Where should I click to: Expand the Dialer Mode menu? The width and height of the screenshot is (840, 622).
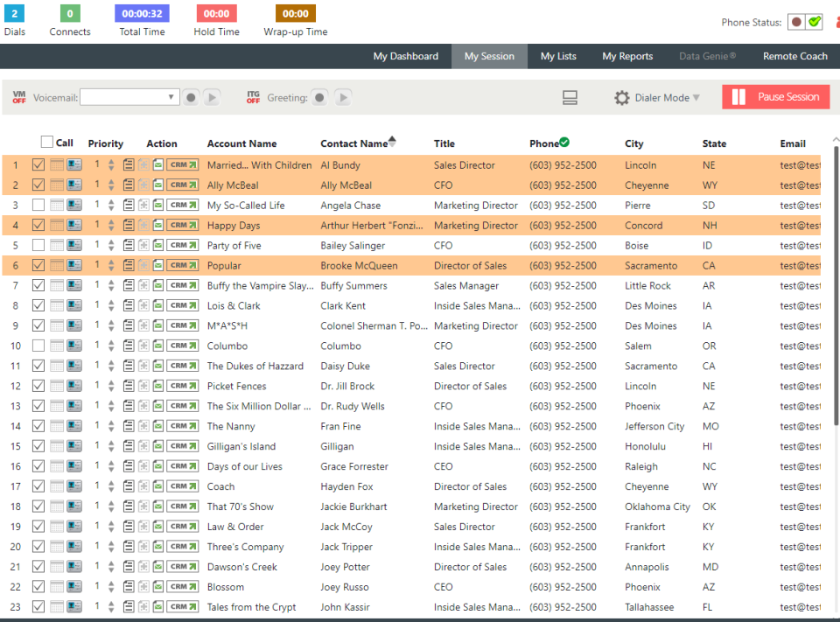coord(657,97)
